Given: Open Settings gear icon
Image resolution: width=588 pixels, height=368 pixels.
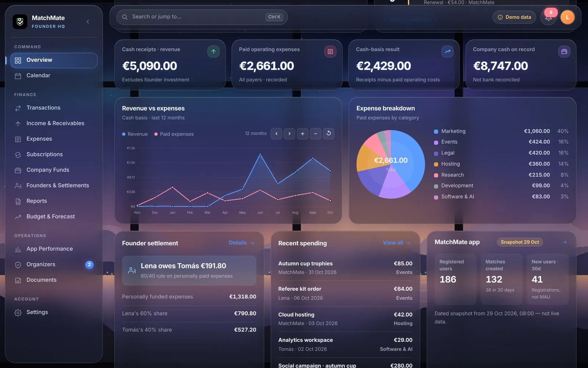Looking at the screenshot, I should [18, 313].
